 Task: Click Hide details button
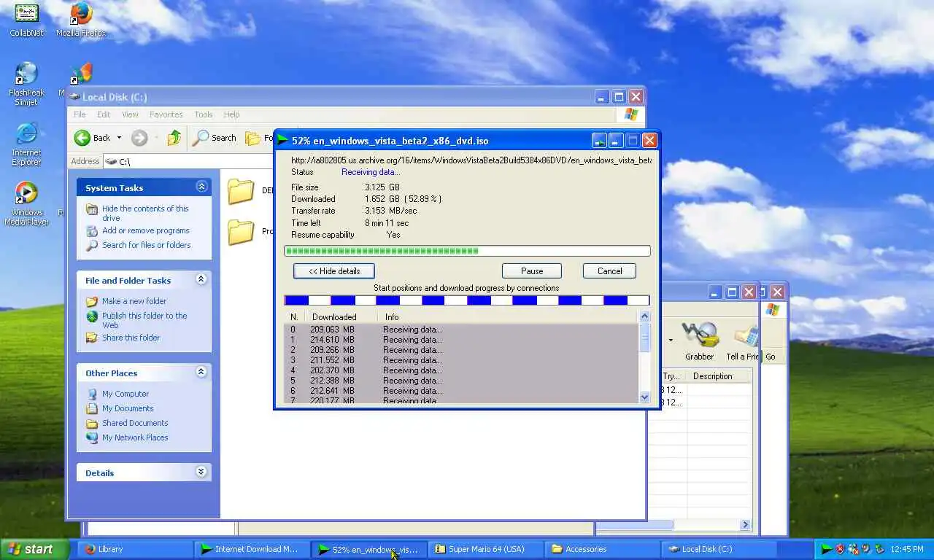pyautogui.click(x=334, y=271)
